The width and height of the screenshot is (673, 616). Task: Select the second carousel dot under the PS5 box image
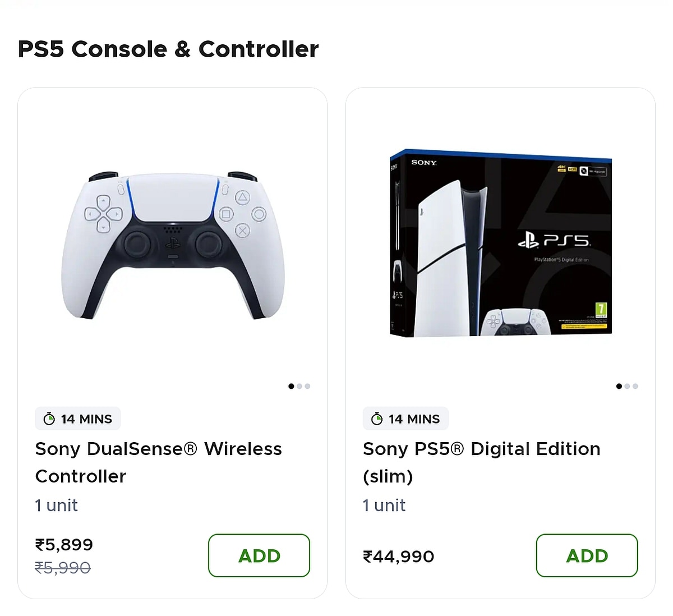pyautogui.click(x=627, y=386)
